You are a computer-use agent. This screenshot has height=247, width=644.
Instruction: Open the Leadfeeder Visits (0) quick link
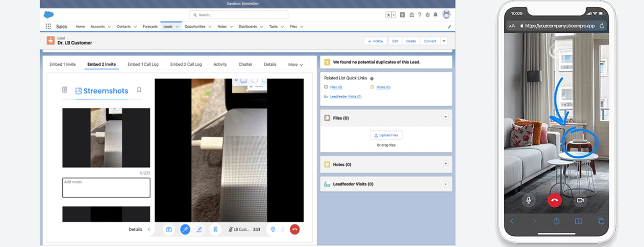pyautogui.click(x=345, y=97)
